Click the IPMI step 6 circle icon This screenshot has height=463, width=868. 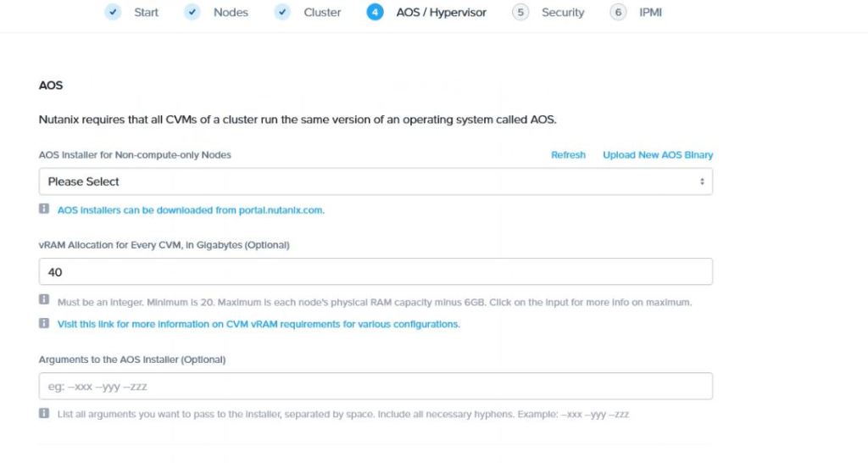coord(618,13)
